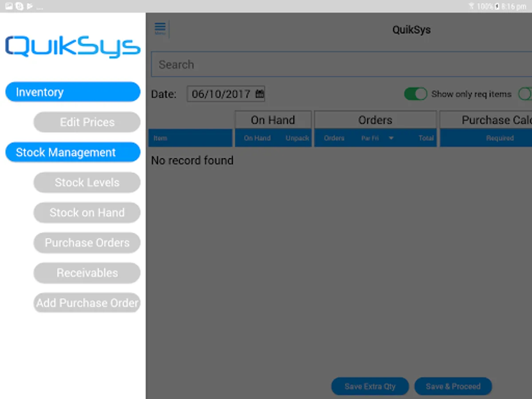
Task: Click the calendar icon in date field
Action: pos(259,94)
